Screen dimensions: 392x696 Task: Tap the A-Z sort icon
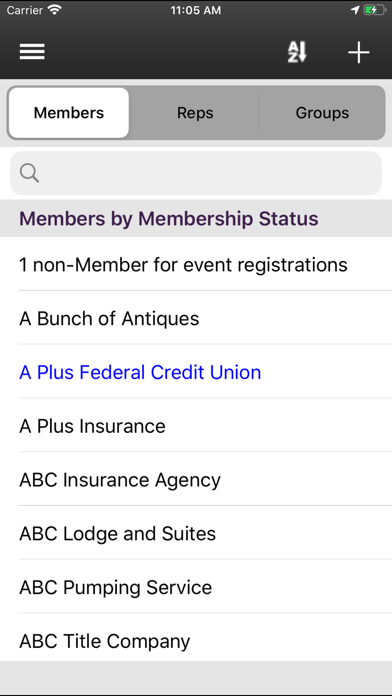point(297,52)
